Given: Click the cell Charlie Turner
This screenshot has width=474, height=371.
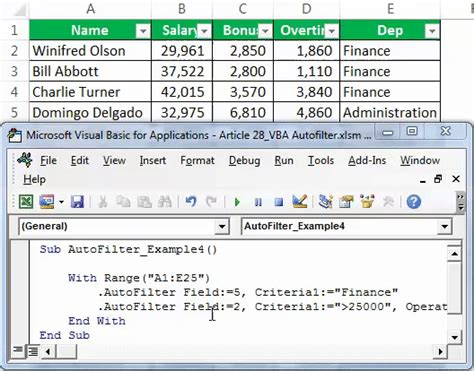Looking at the screenshot, I should point(90,92).
